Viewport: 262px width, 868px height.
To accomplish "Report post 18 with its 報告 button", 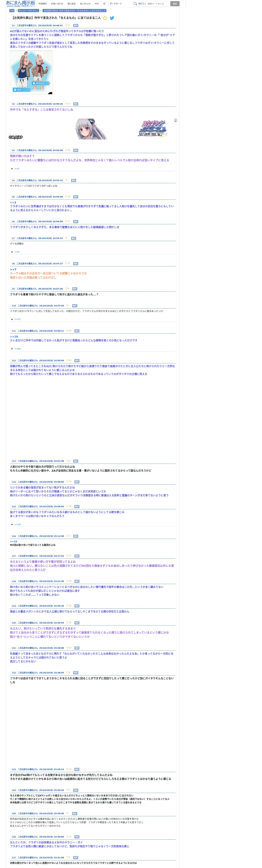I will point(77,582).
